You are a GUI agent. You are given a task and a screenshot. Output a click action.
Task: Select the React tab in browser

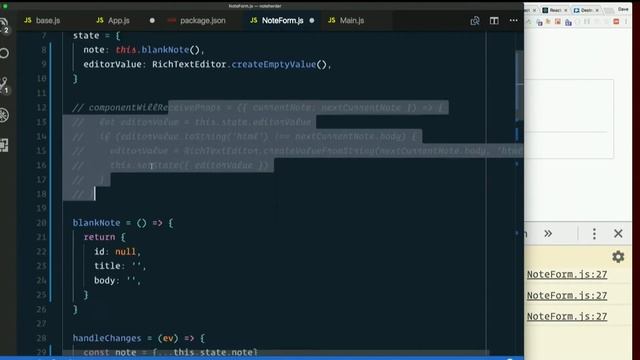(x=555, y=10)
